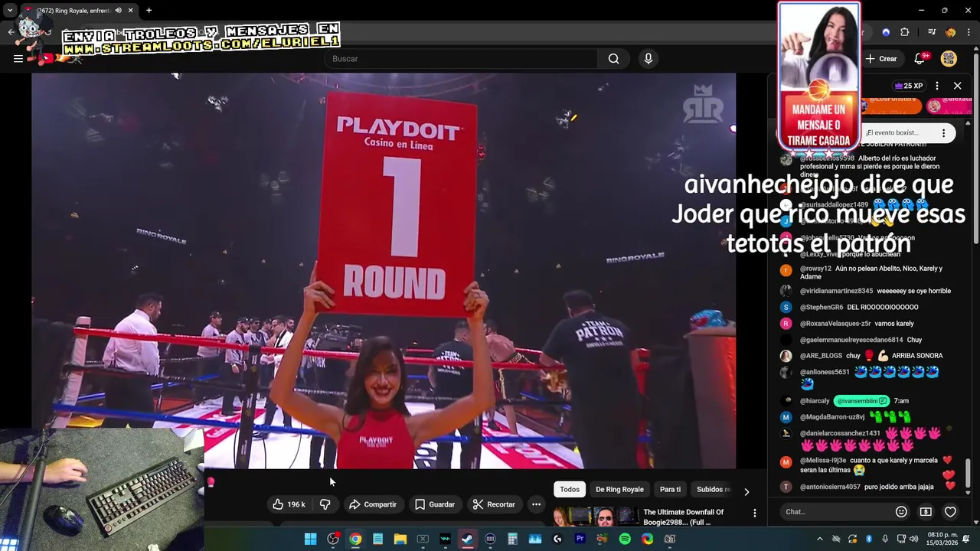980x551 pixels.
Task: Click the Recortar clip button
Action: point(494,504)
